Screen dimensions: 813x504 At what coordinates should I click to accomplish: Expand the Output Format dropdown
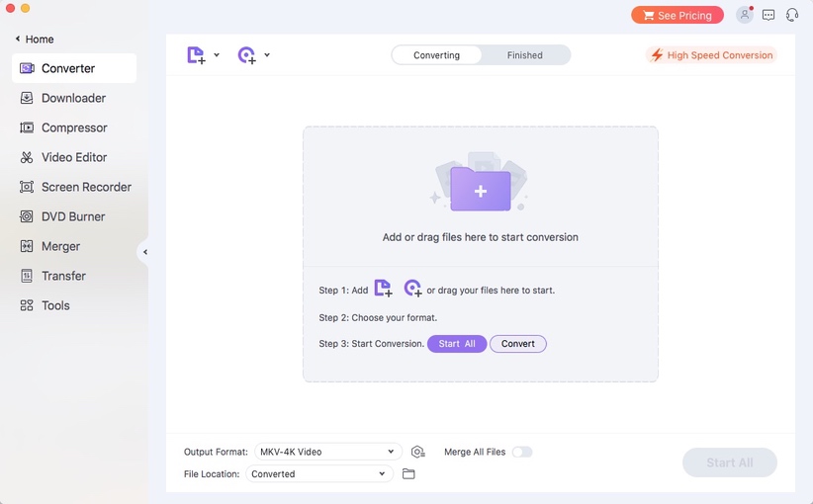point(328,452)
